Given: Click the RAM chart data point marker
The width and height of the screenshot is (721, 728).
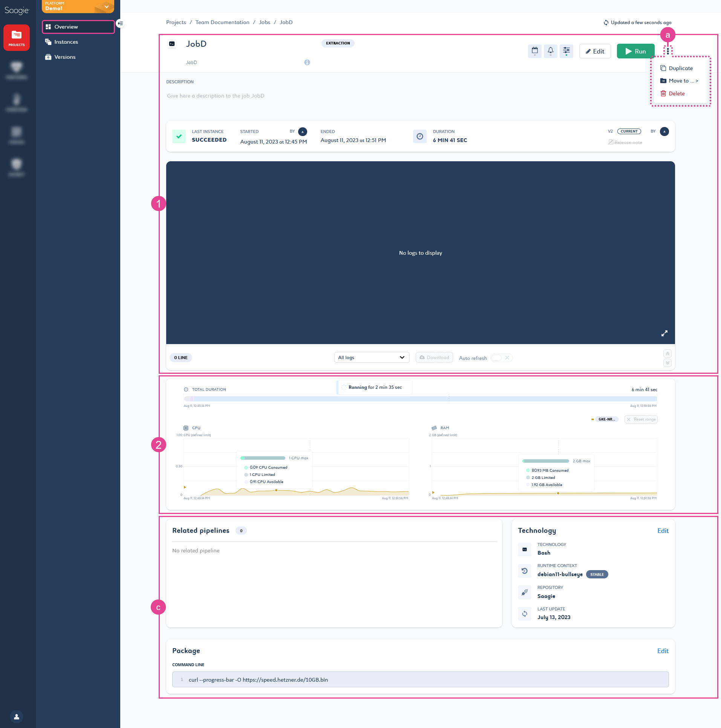Looking at the screenshot, I should pos(558,493).
